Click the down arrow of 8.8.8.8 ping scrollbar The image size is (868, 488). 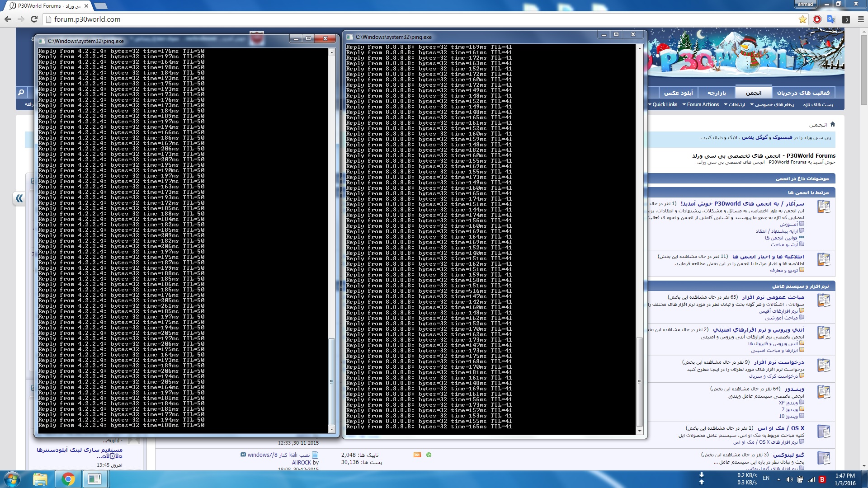tap(639, 431)
